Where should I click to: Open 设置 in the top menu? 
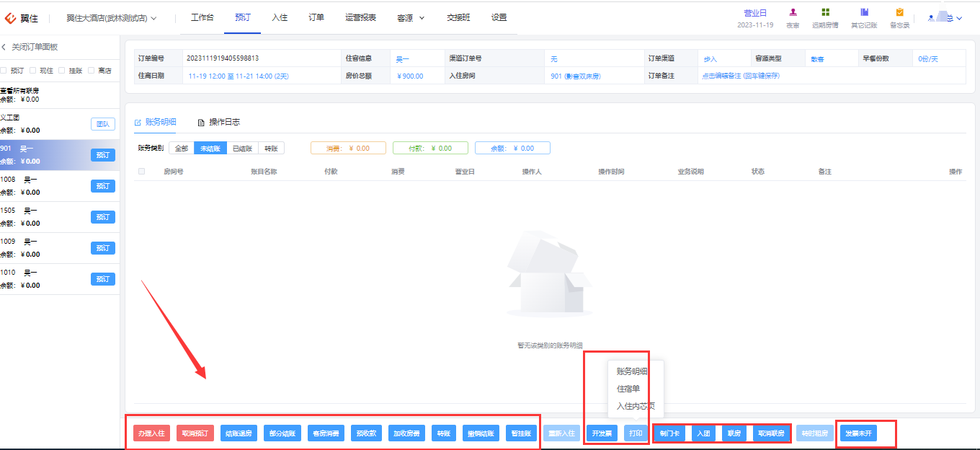pos(499,17)
